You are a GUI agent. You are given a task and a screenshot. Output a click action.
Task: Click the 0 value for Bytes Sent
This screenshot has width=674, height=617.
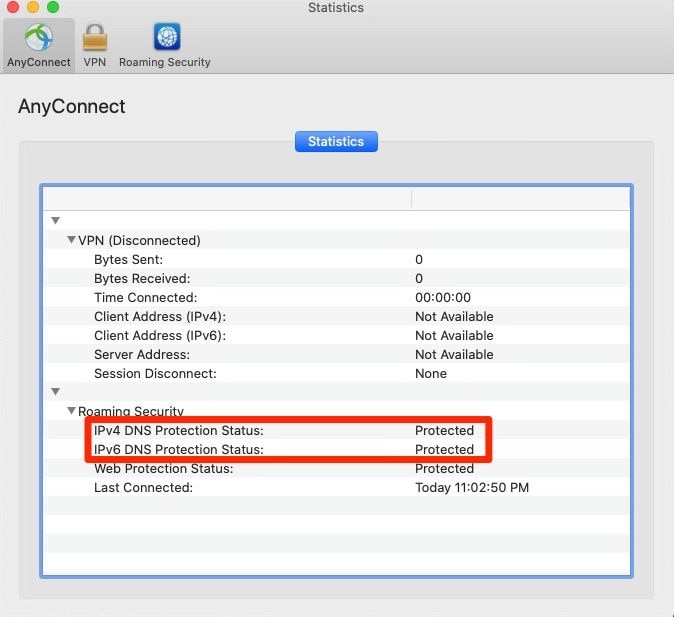point(419,260)
